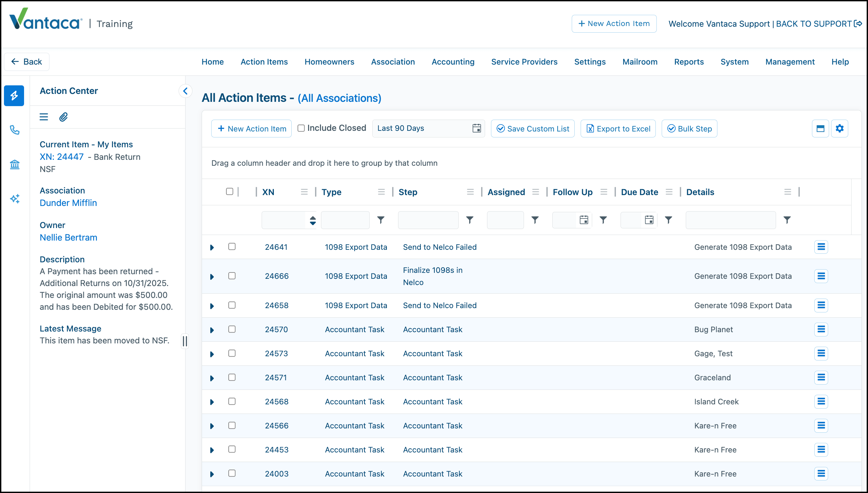Select the checkbox for row 24571

tap(232, 377)
